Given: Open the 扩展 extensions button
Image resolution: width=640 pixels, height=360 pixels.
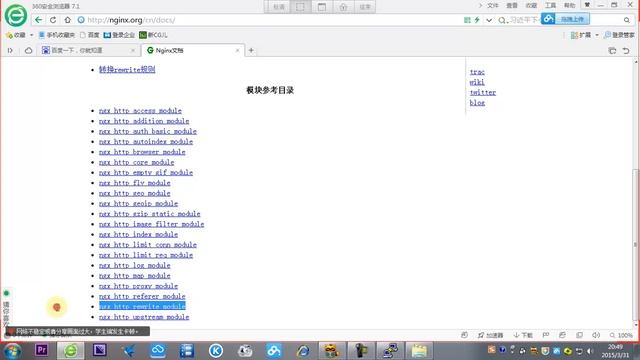Looking at the screenshot, I should (x=581, y=35).
